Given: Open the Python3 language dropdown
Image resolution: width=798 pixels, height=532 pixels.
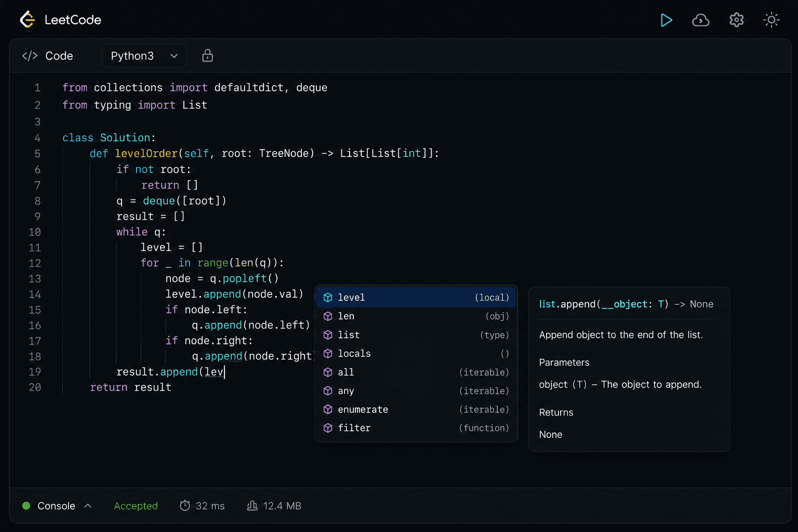Looking at the screenshot, I should [144, 56].
